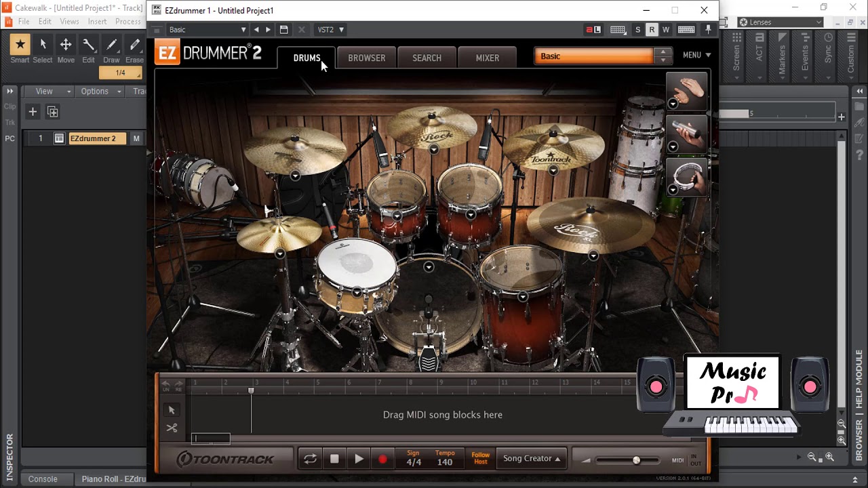
Task: Open the hand claps percussion thumbnail
Action: [x=687, y=91]
